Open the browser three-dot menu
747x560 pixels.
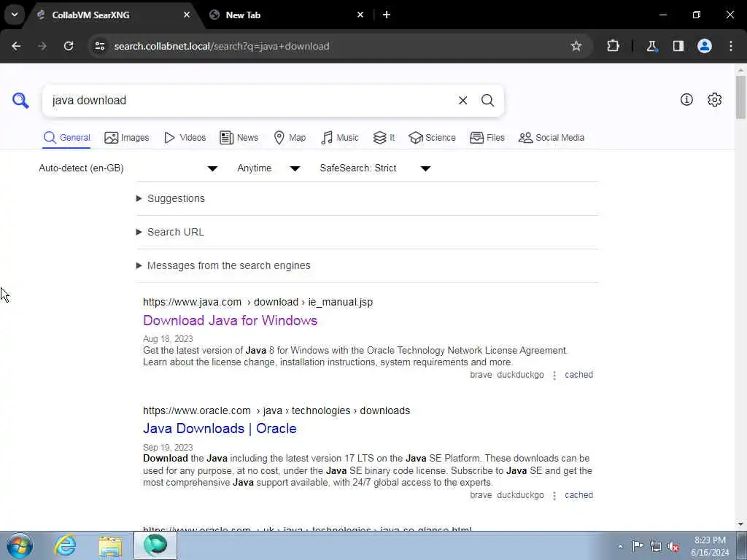coord(731,46)
